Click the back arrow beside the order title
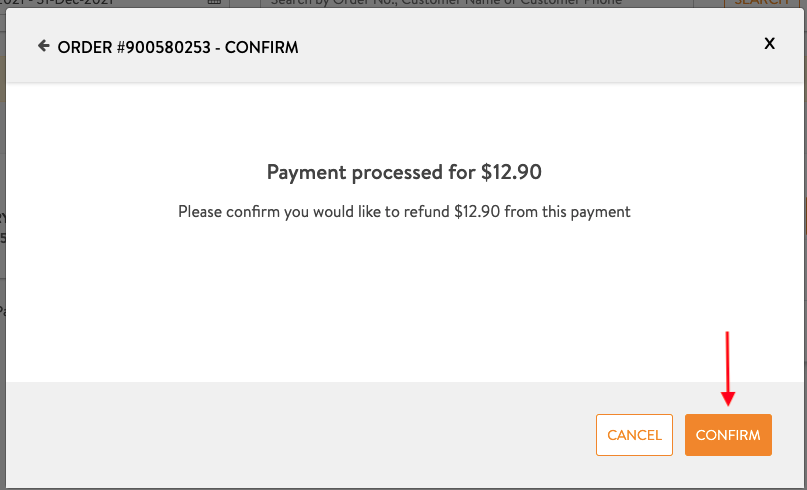 (43, 46)
